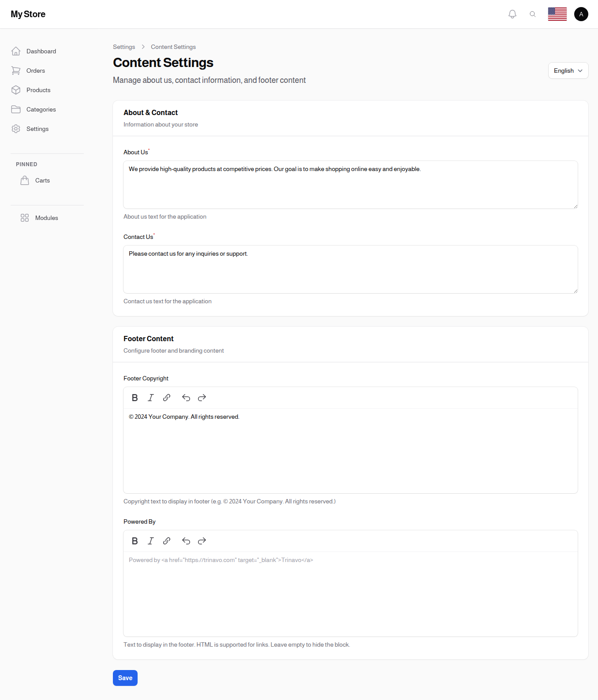Click the Settings gear icon
The width and height of the screenshot is (598, 700).
coord(16,129)
